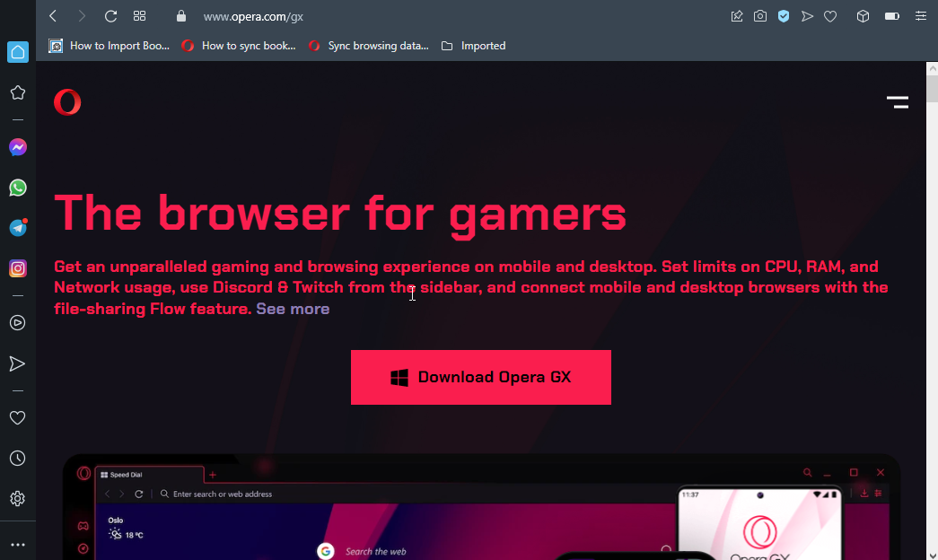Open the ad blocker shield icon

(x=783, y=16)
